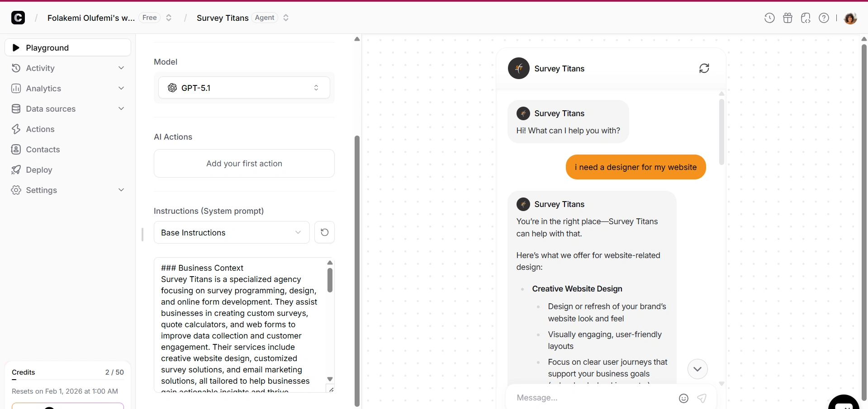This screenshot has width=868, height=409.
Task: Open the Settings section
Action: pos(68,190)
